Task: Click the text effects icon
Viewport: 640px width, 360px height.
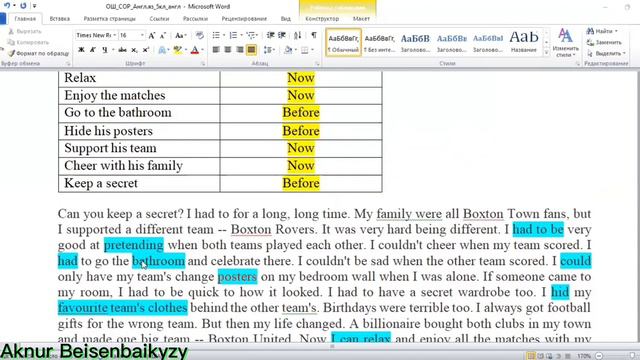Action: point(162,50)
